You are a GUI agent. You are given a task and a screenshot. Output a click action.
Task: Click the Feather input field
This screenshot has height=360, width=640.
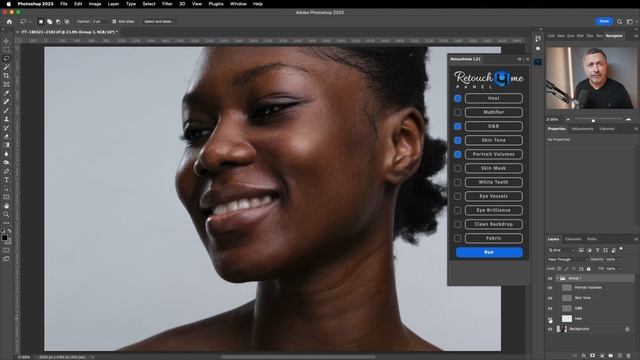(x=100, y=21)
